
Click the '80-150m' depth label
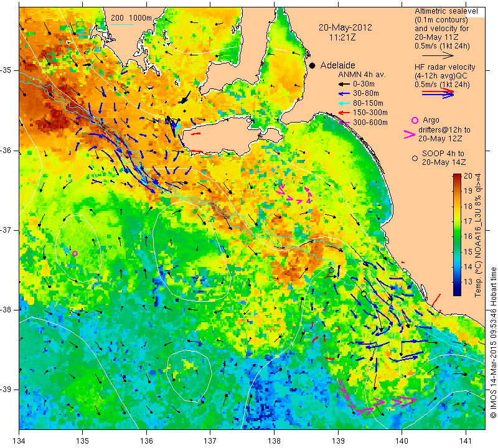coord(368,103)
